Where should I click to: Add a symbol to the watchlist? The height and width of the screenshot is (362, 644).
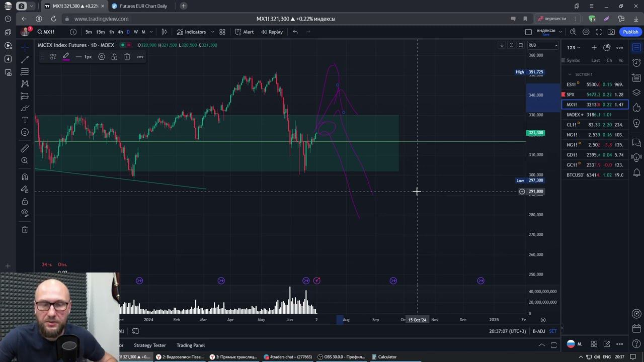tap(594, 47)
